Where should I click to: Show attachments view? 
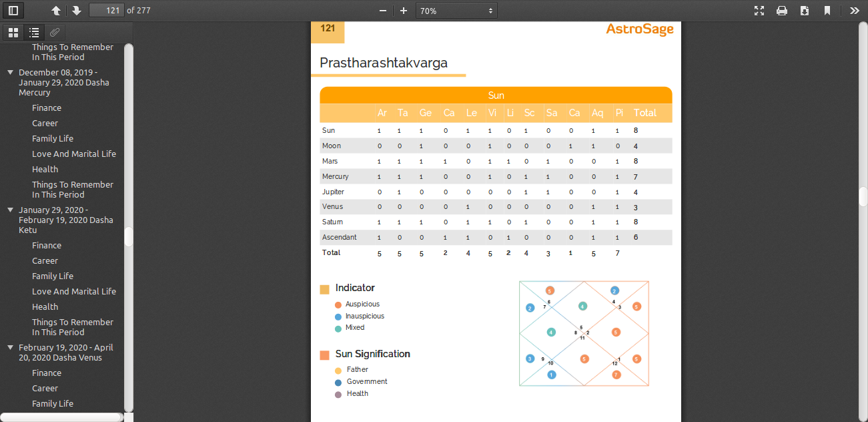point(55,32)
